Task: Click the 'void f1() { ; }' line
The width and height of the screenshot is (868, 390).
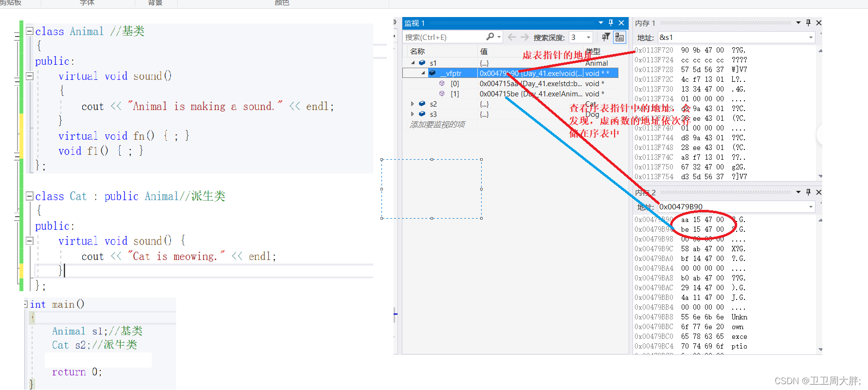Action: [x=101, y=151]
